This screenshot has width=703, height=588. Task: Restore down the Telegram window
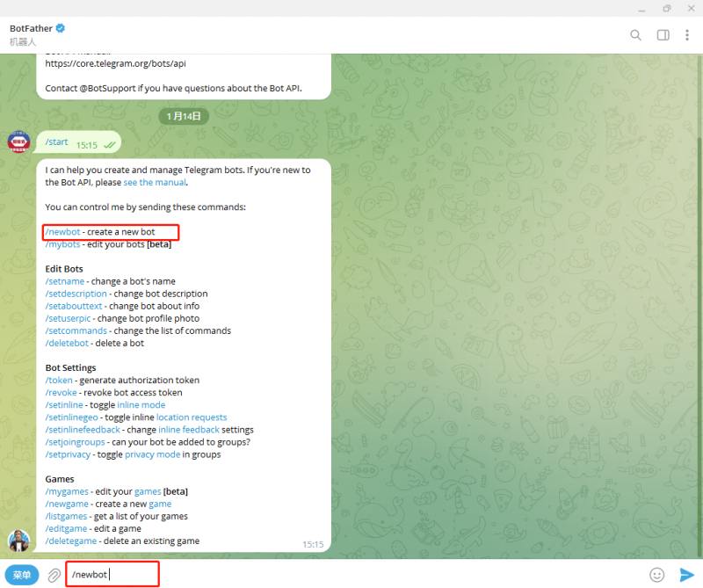click(x=667, y=9)
